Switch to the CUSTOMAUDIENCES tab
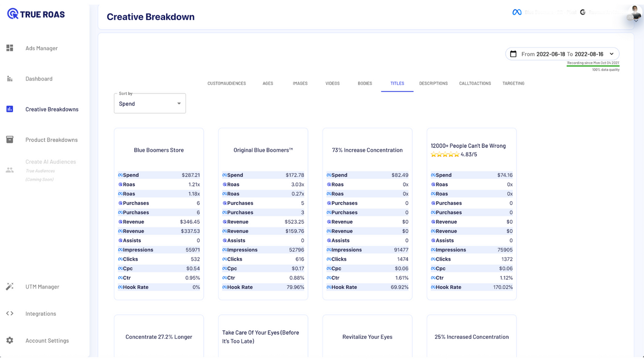Image resolution: width=644 pixels, height=362 pixels. tap(226, 83)
